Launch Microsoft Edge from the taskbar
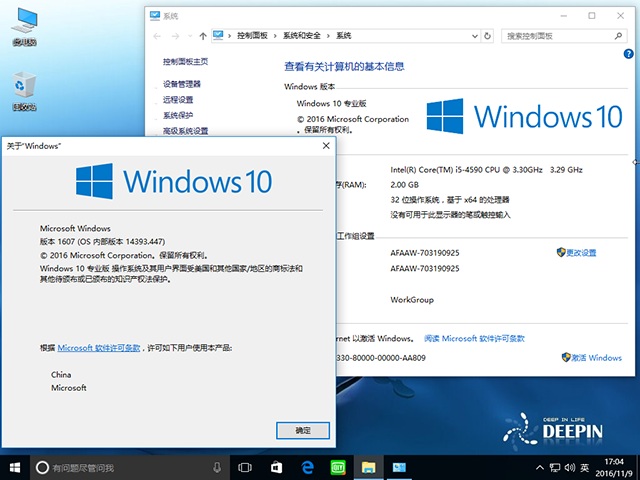 click(309, 467)
